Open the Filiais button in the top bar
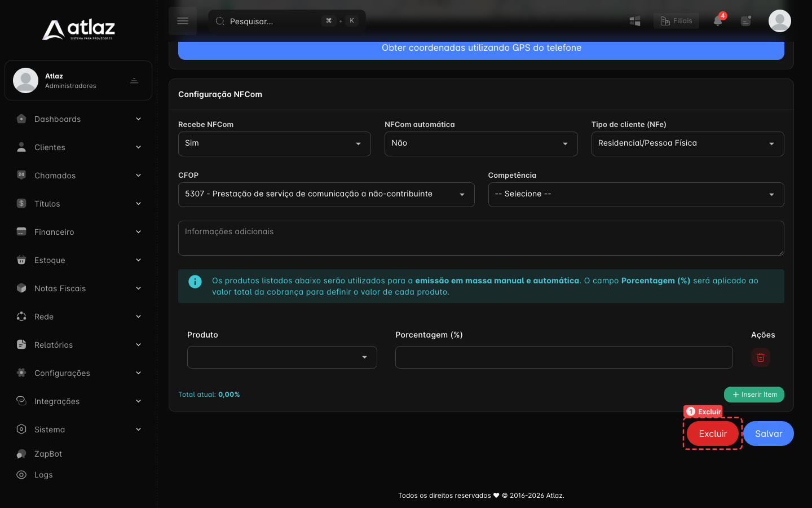812x508 pixels. [x=676, y=21]
